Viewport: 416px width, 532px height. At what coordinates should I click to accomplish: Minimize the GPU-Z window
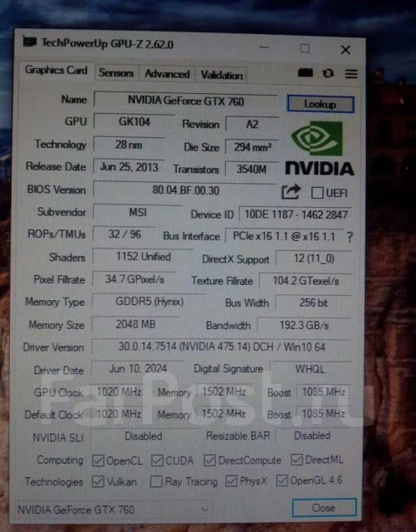264,47
